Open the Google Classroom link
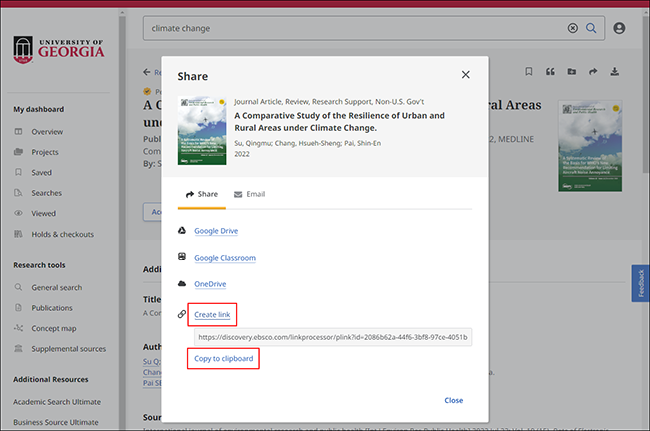The height and width of the screenshot is (431, 650). click(x=225, y=258)
